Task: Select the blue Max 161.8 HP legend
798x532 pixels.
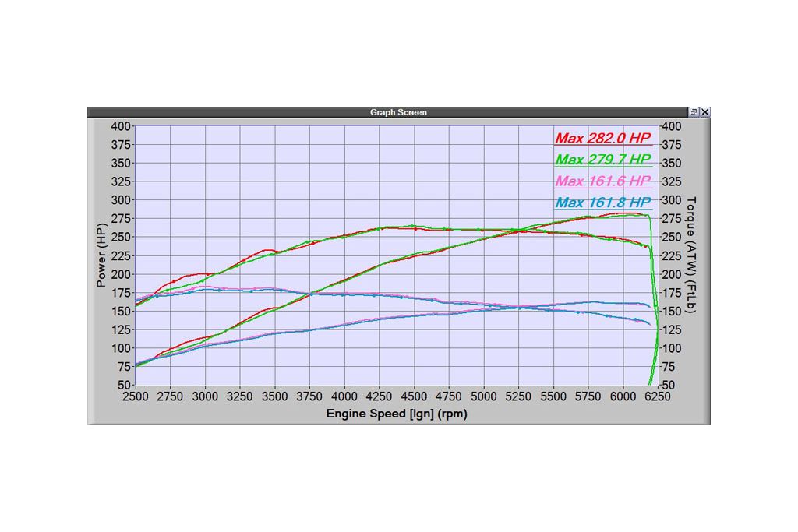Action: tap(603, 203)
